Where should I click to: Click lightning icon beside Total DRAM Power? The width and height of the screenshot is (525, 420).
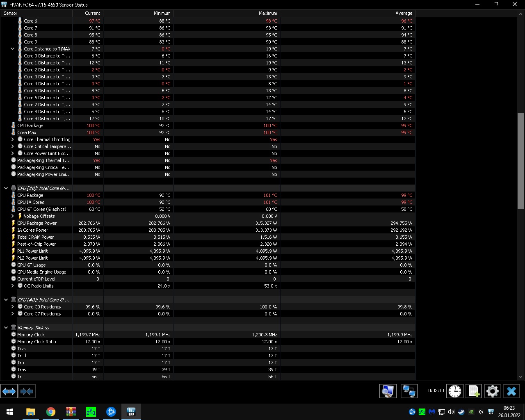click(13, 237)
